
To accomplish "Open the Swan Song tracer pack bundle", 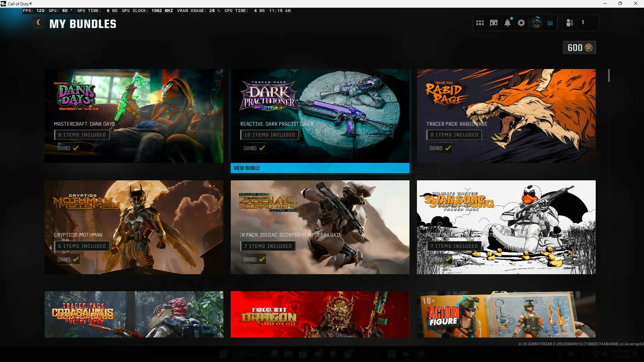I will 506,227.
